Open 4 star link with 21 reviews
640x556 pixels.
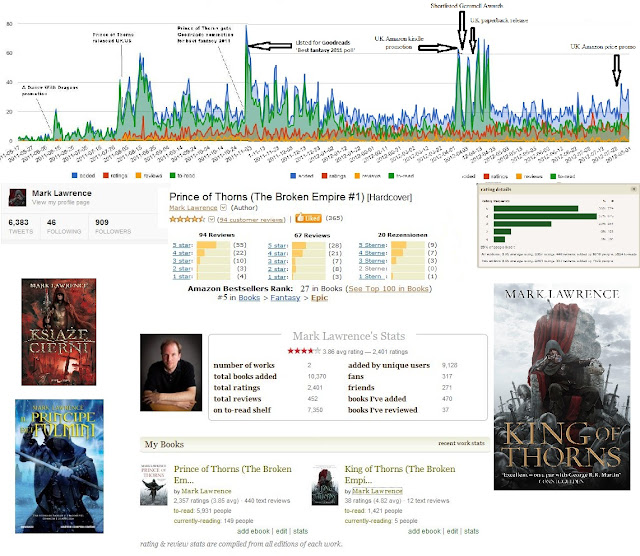(x=278, y=253)
